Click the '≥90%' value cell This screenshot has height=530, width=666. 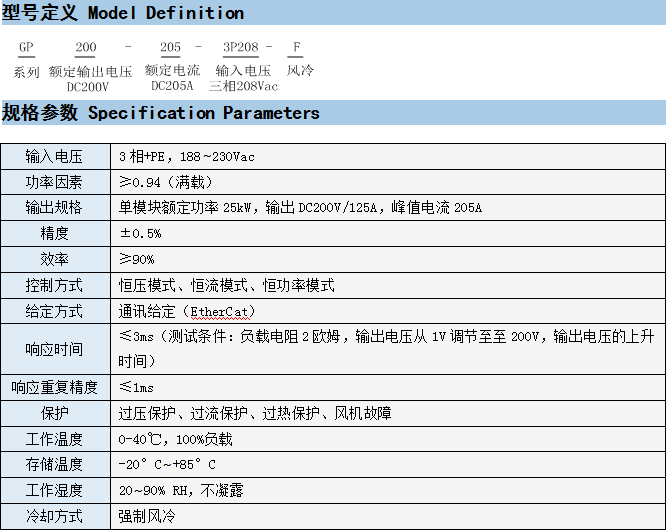[x=388, y=259]
